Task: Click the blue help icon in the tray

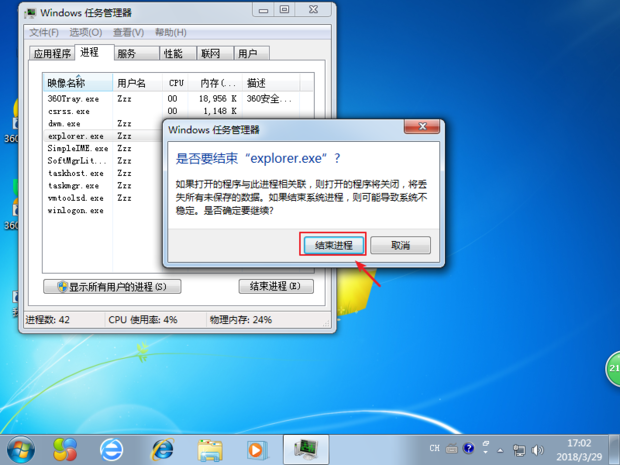Action: [469, 448]
